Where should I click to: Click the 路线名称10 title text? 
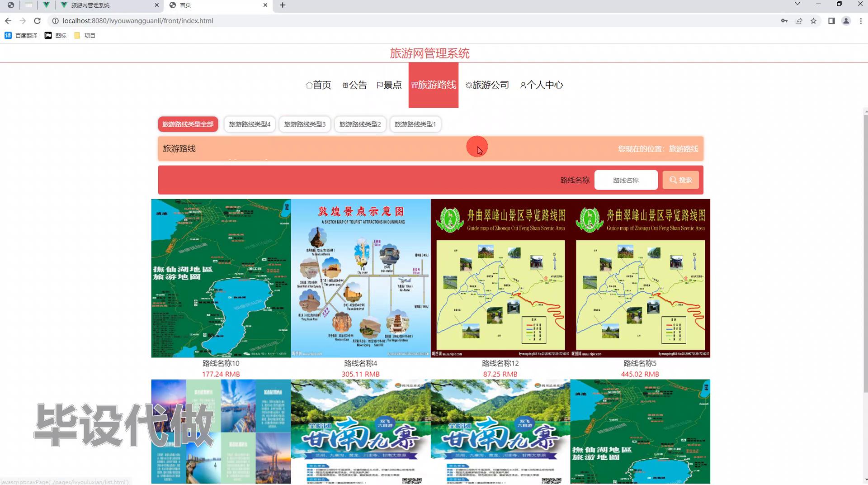[221, 363]
